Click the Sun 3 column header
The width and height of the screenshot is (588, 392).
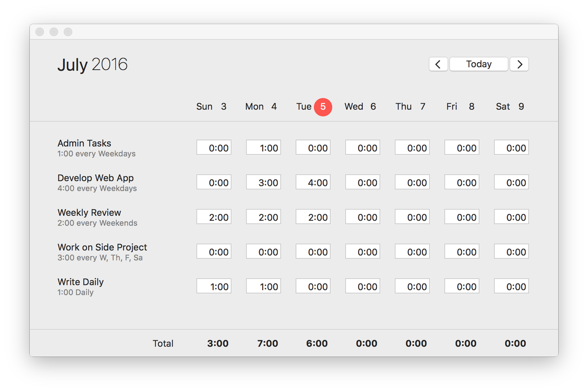coord(211,107)
